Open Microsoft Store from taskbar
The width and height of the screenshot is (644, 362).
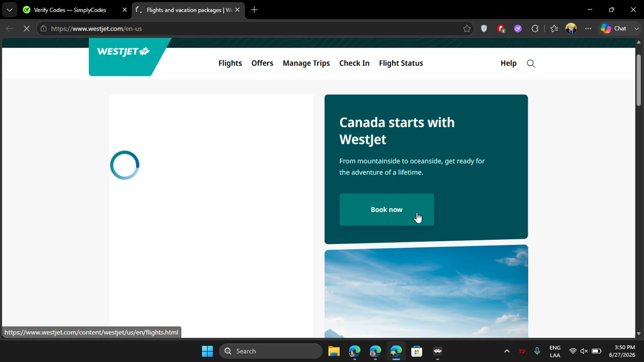[417, 351]
